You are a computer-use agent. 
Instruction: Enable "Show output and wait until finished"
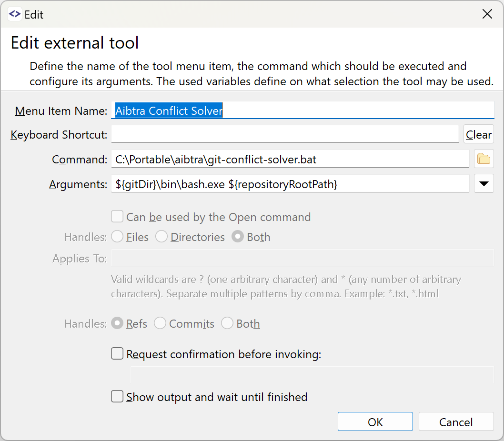pos(117,396)
